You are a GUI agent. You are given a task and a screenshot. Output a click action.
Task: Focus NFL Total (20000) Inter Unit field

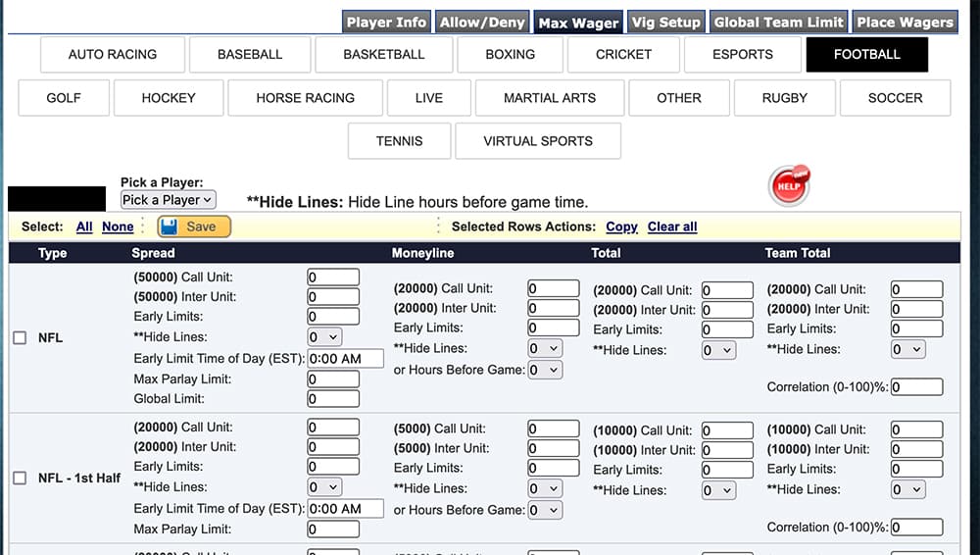tap(727, 310)
